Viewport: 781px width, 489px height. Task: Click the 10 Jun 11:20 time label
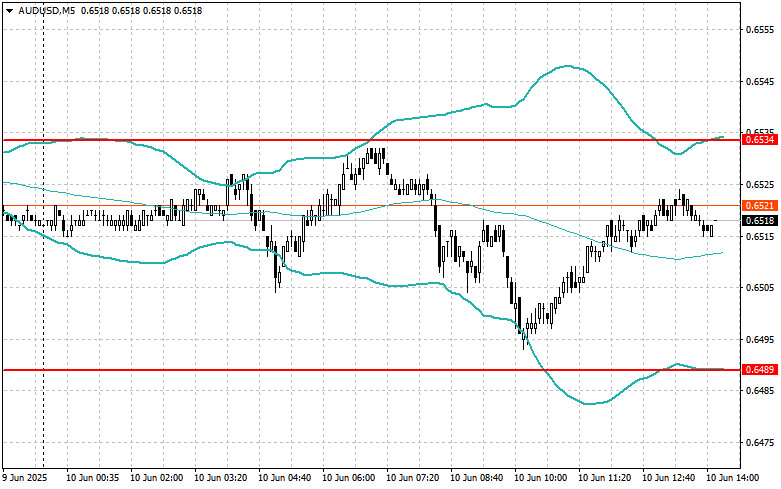click(605, 478)
